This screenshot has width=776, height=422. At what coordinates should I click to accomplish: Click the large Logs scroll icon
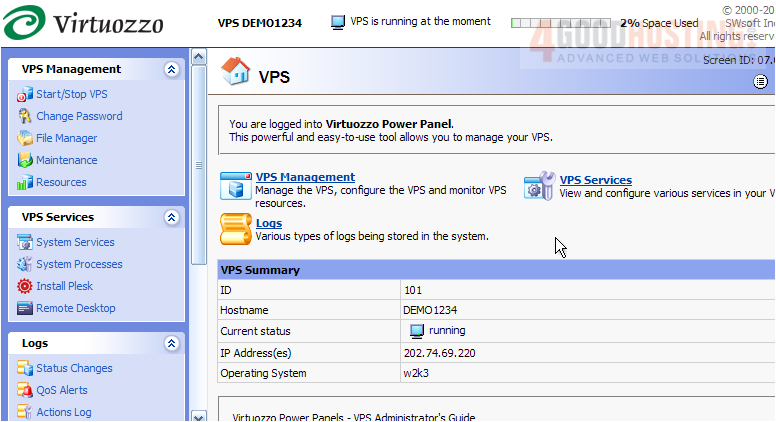click(235, 229)
